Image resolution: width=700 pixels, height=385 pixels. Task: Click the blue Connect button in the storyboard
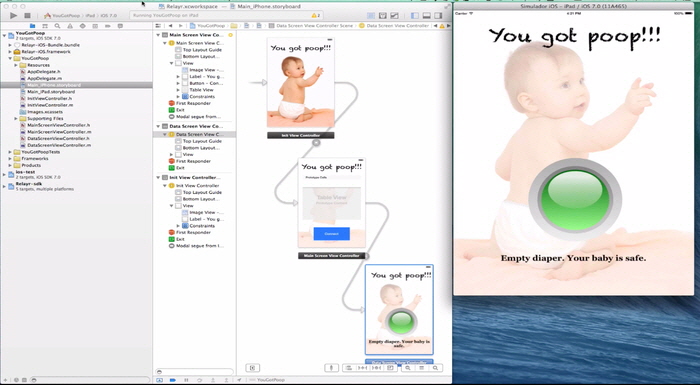(x=331, y=234)
